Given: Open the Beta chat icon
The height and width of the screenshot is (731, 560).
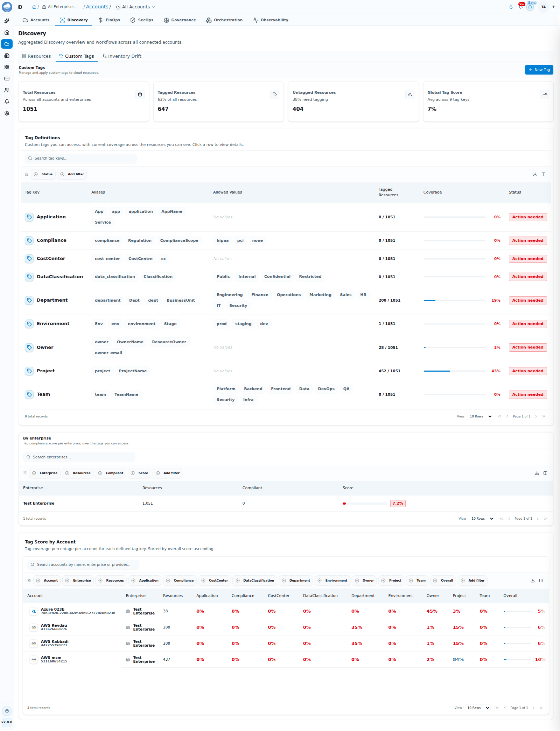Looking at the screenshot, I should click(x=530, y=7).
